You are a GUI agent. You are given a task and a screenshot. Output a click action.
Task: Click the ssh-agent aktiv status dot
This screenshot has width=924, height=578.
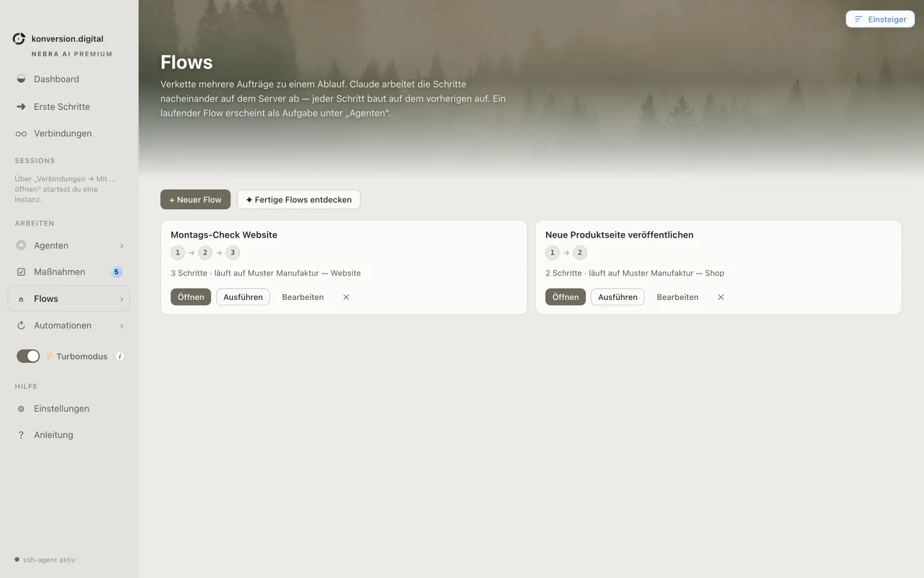click(17, 559)
